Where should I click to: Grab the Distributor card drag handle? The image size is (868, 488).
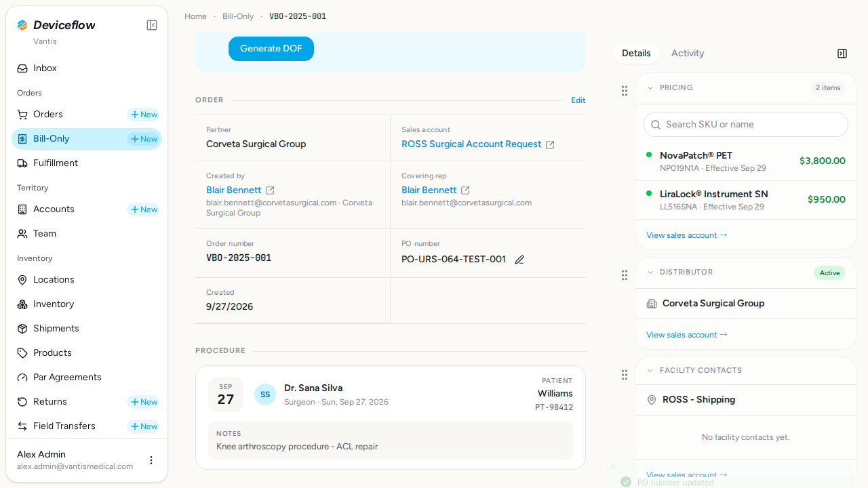625,275
